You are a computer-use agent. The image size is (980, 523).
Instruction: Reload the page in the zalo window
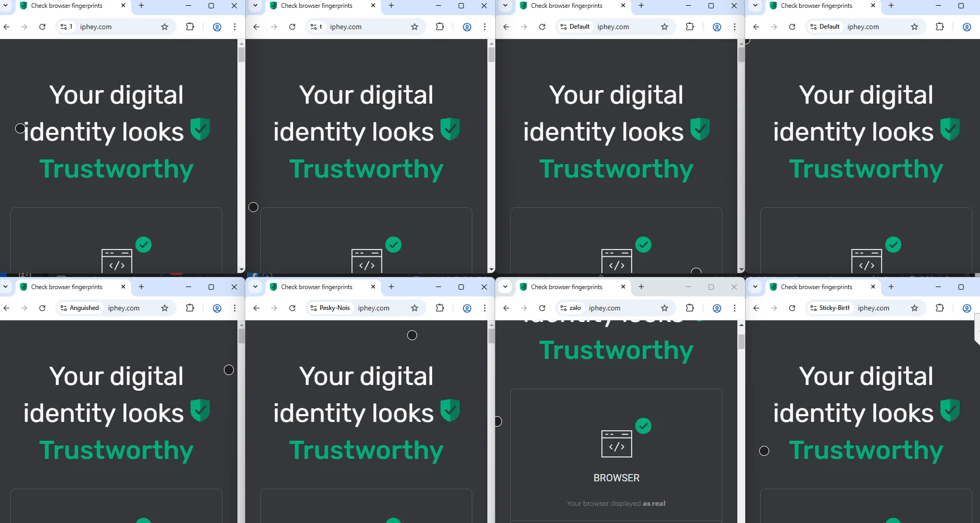[x=542, y=308]
